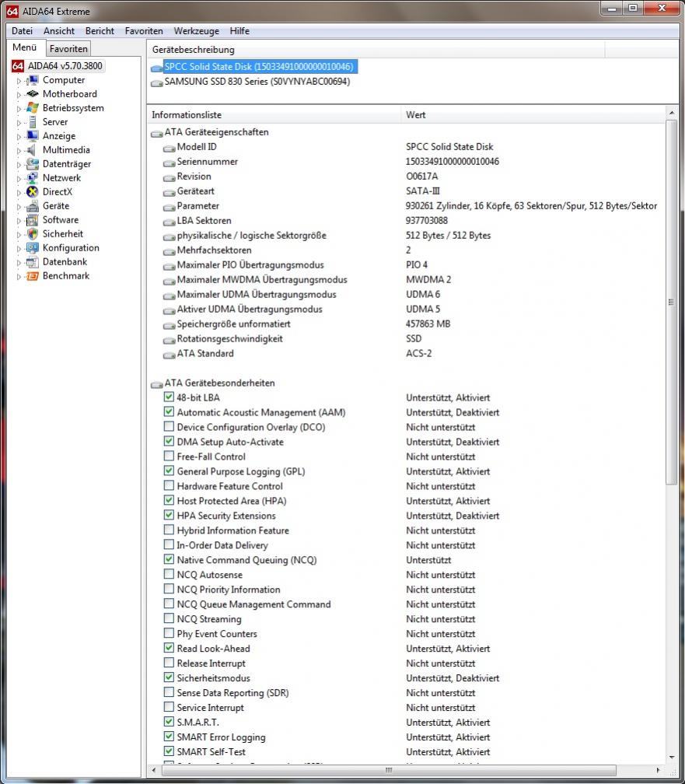Click the Wert column header
685x784 pixels.
click(x=533, y=115)
